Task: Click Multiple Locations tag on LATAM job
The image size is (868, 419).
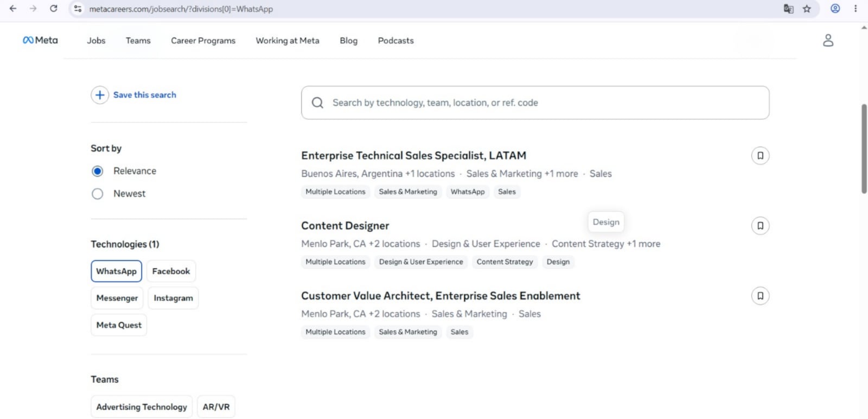Action: tap(335, 192)
